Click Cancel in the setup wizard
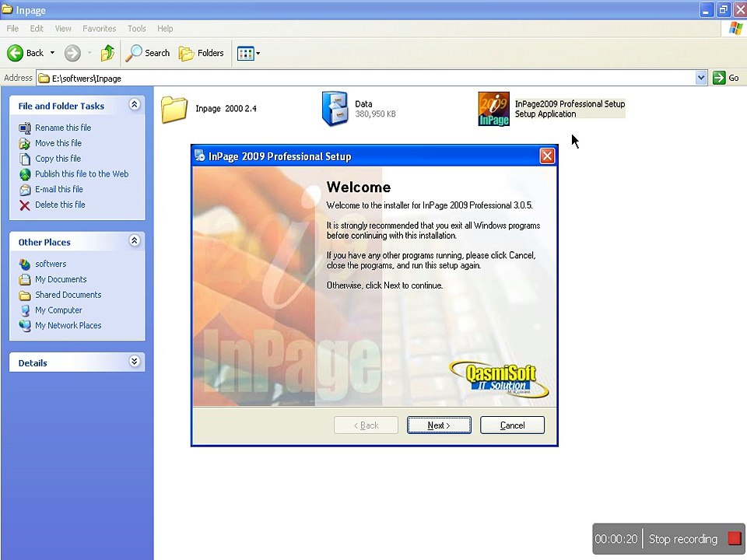Viewport: 747px width, 560px height. [512, 425]
